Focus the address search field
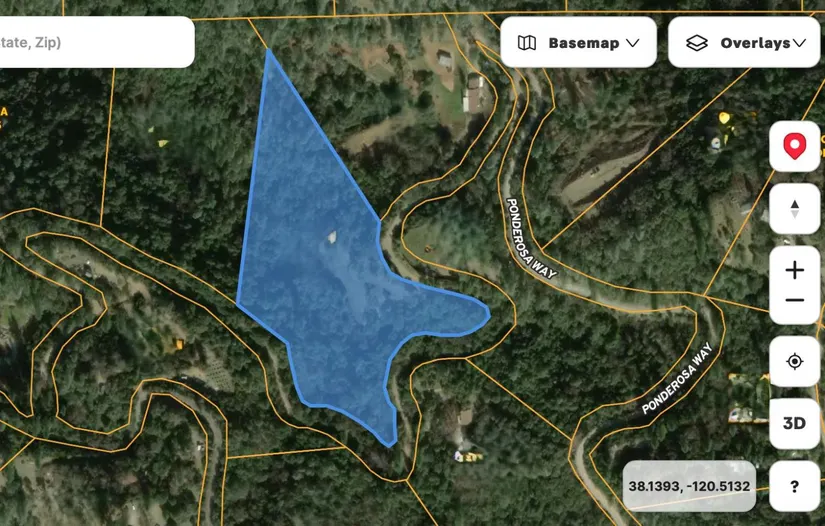The image size is (825, 526). coord(97,42)
